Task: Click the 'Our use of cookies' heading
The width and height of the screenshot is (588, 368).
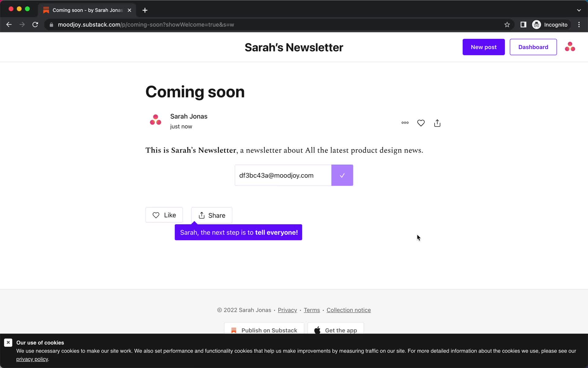Action: tap(40, 343)
